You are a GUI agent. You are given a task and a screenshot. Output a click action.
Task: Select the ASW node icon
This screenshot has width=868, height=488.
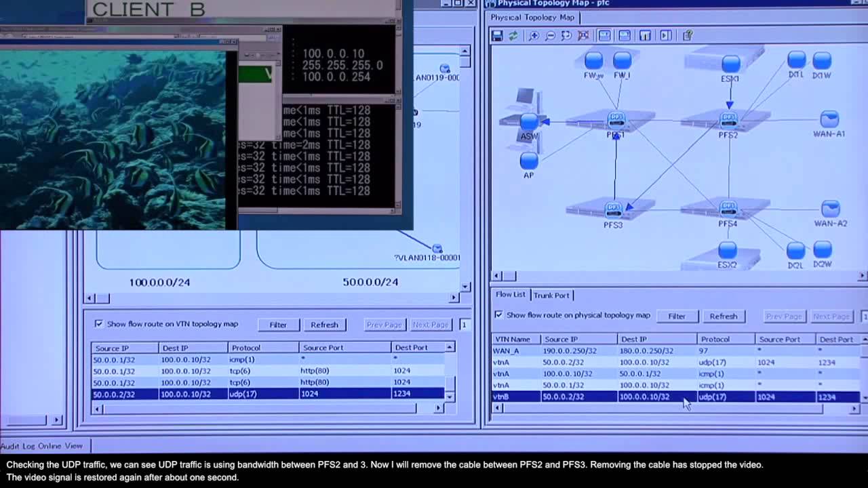(529, 122)
